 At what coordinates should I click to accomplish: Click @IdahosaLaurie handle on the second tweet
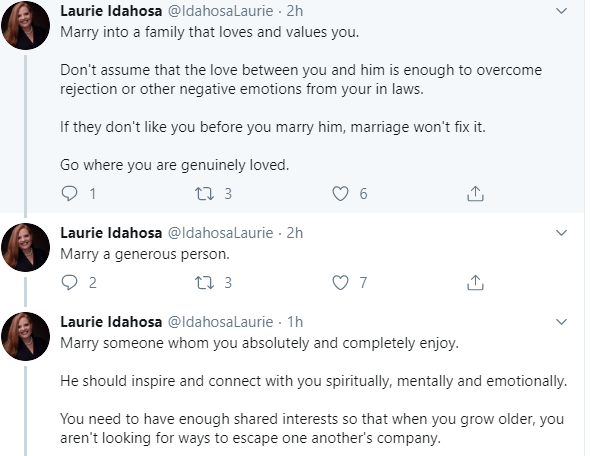tap(220, 233)
